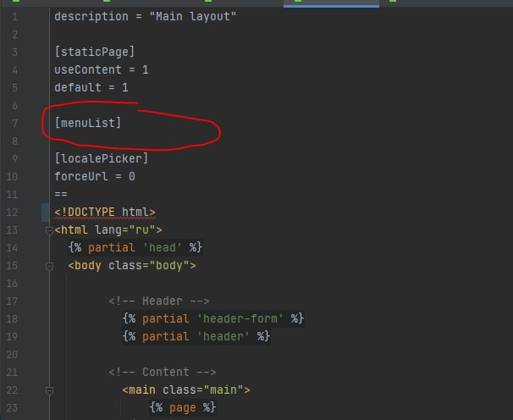This screenshot has height=420, width=513.
Task: Click the <!-- Content --> comment
Action: point(163,372)
